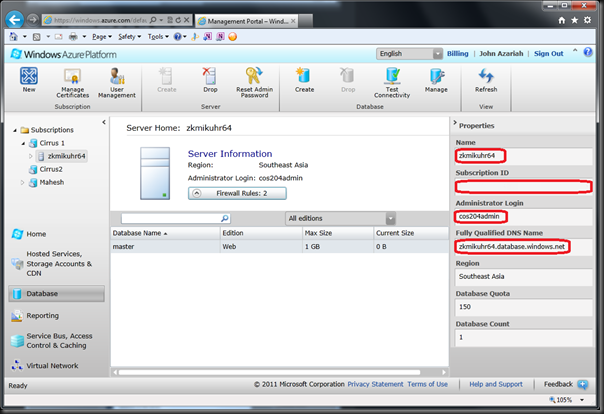Click the New subscription icon
Viewport: 604px width, 414px height.
[29, 76]
